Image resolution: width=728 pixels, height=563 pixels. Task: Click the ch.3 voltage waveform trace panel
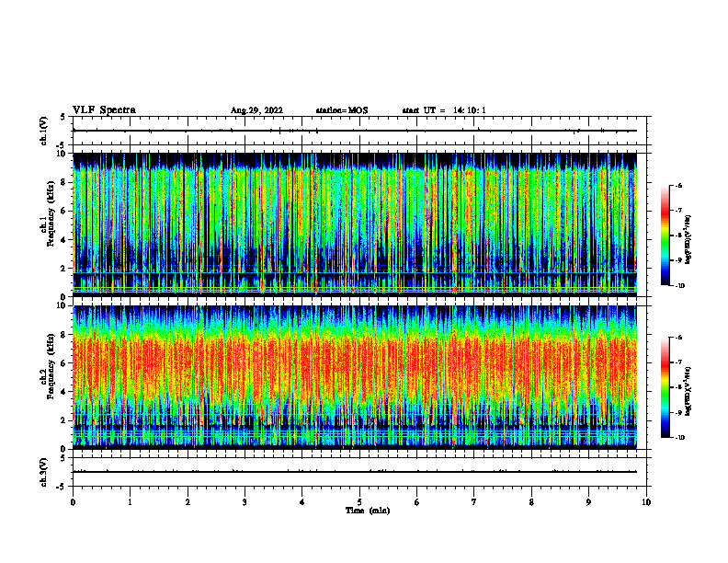pos(359,472)
